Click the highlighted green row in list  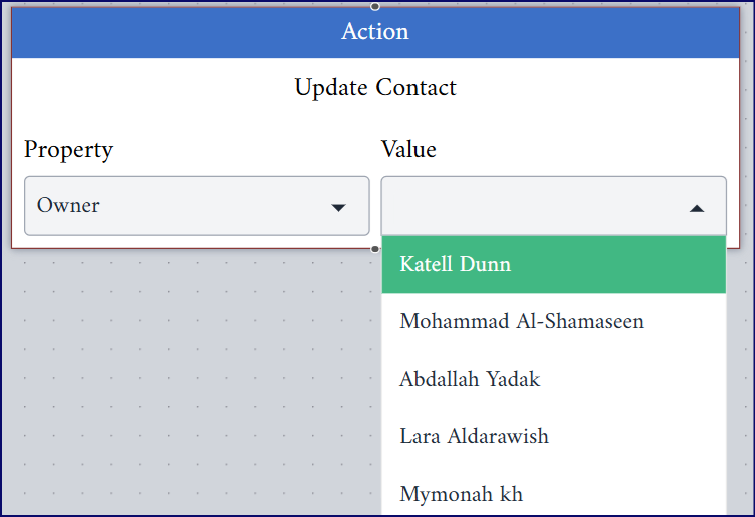553,264
